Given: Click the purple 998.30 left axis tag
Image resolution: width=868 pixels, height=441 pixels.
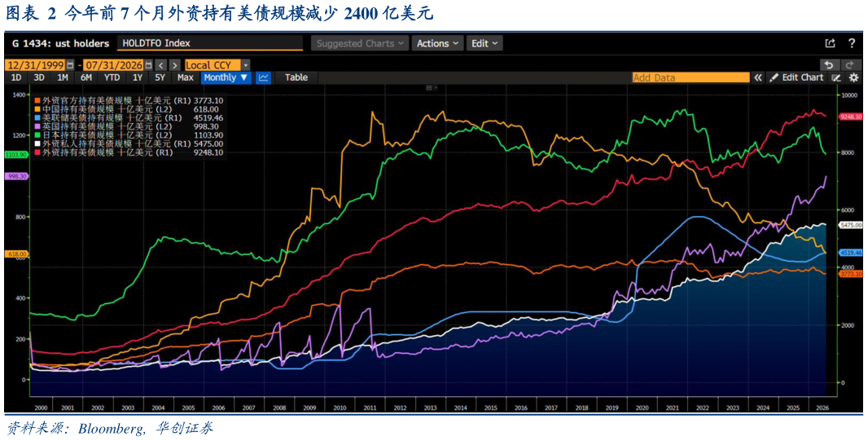Looking at the screenshot, I should click(x=15, y=175).
